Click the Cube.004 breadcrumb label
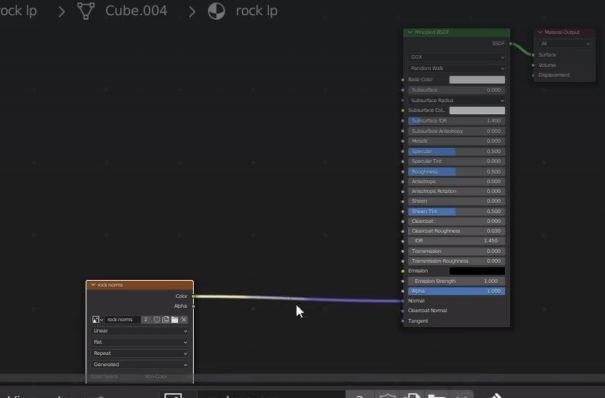 coord(136,11)
